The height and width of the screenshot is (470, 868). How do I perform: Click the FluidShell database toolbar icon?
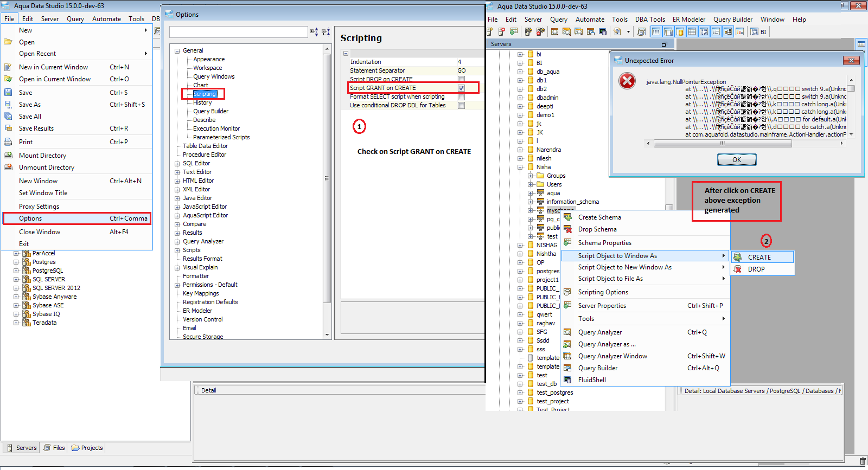point(602,32)
